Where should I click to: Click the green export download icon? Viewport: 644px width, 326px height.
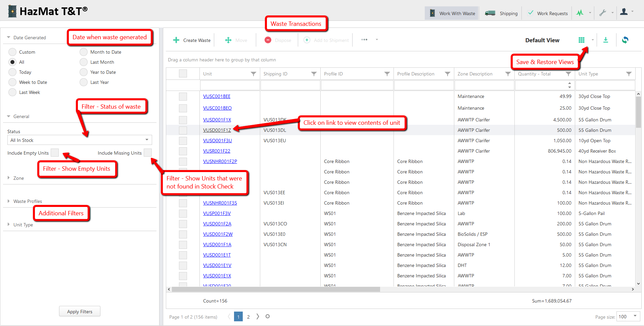(605, 40)
